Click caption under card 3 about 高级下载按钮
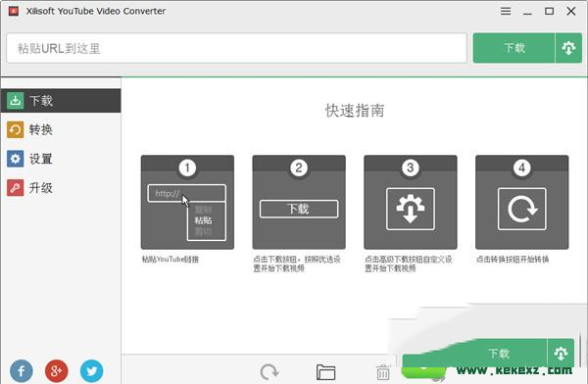The image size is (588, 384). [409, 264]
